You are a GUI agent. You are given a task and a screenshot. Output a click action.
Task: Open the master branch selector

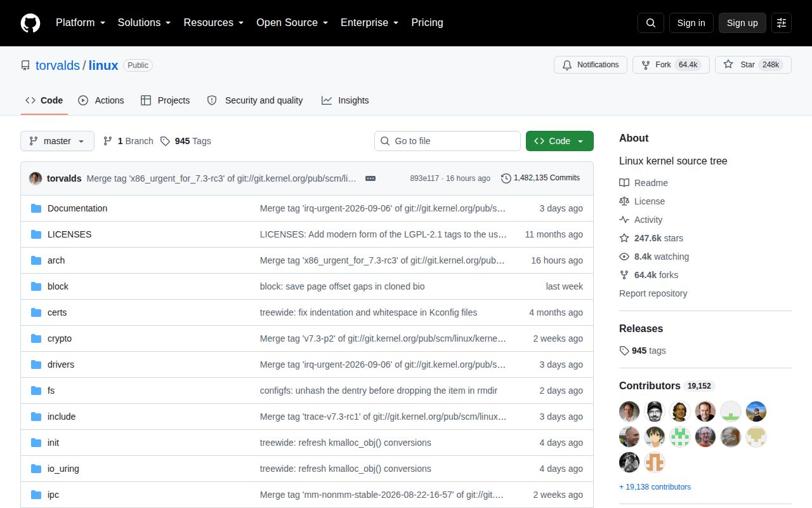pyautogui.click(x=57, y=141)
